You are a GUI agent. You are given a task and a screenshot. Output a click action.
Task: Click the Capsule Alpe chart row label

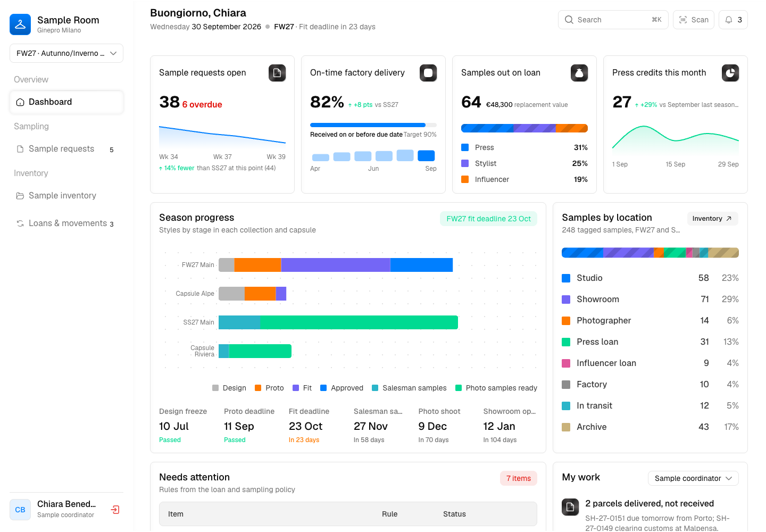pos(195,294)
